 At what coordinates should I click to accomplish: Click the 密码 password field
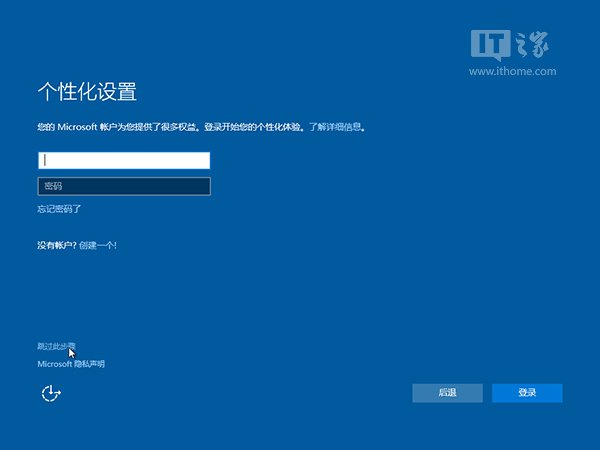point(124,186)
